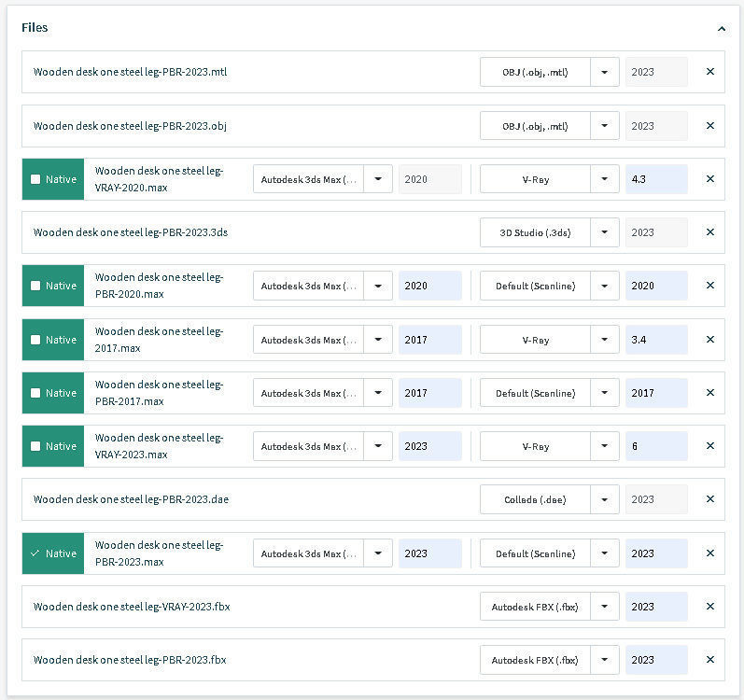Click version field of VRAY-2023.fbx

point(656,607)
